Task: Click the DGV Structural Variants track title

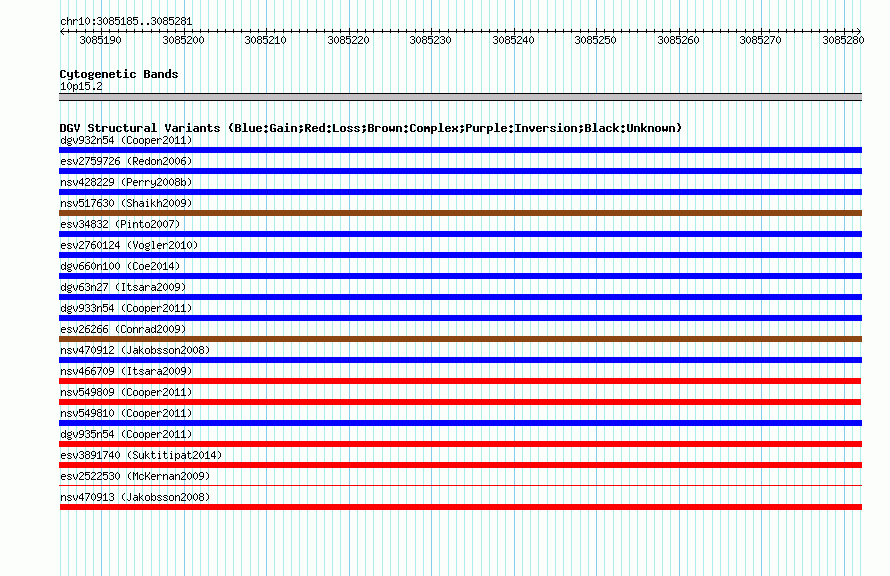Action: tap(371, 128)
